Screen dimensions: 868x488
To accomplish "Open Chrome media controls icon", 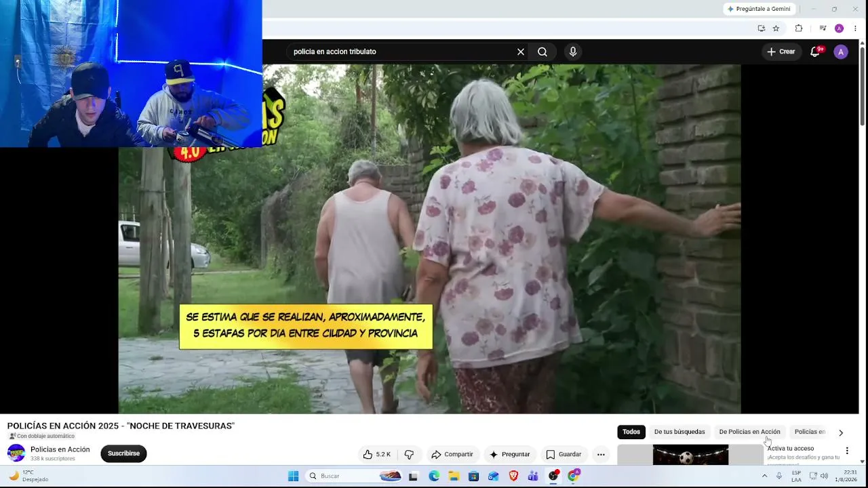I will (823, 28).
